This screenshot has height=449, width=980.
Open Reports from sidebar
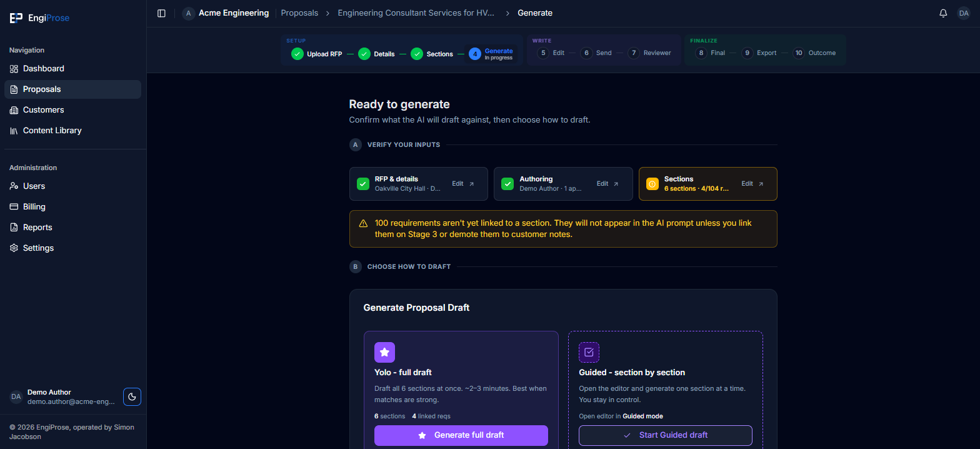72,228
